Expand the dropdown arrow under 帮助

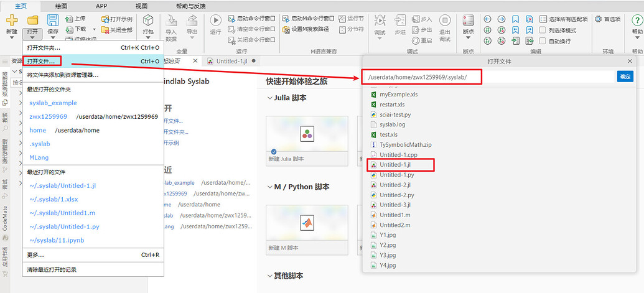click(637, 38)
